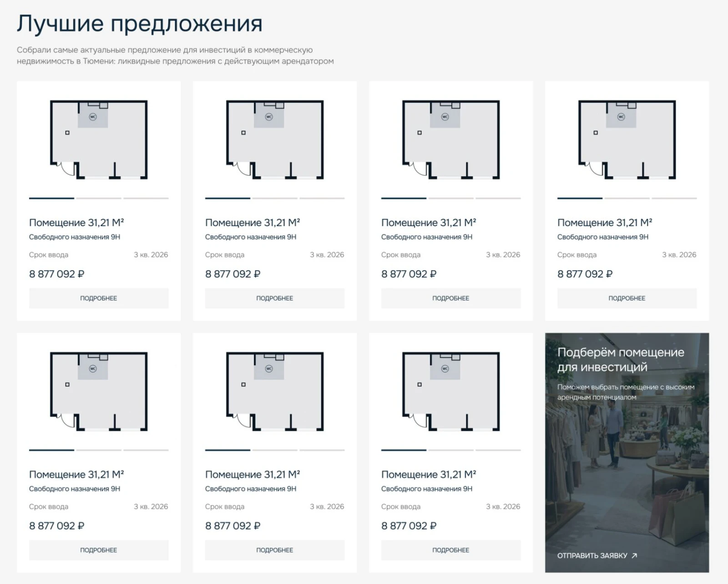The image size is (728, 584).
Task: Click price 8 877 092 ₽ on fourth top-row card
Action: click(585, 274)
